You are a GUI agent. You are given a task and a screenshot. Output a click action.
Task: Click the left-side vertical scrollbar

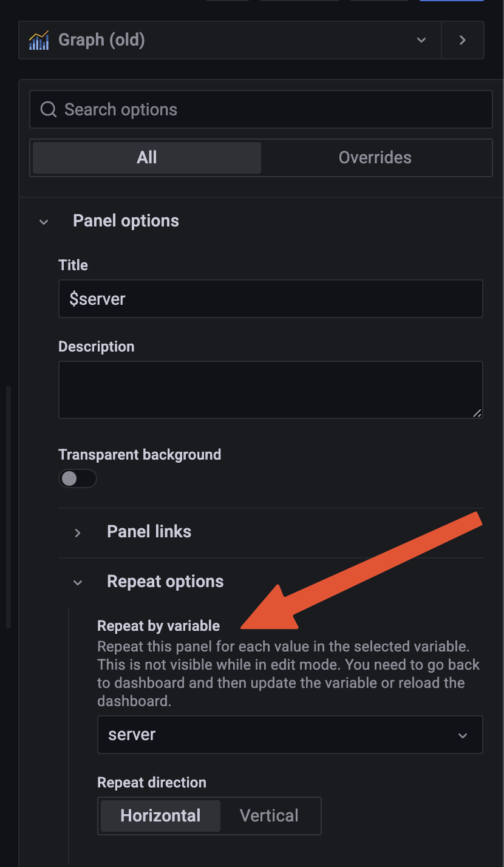tap(9, 507)
